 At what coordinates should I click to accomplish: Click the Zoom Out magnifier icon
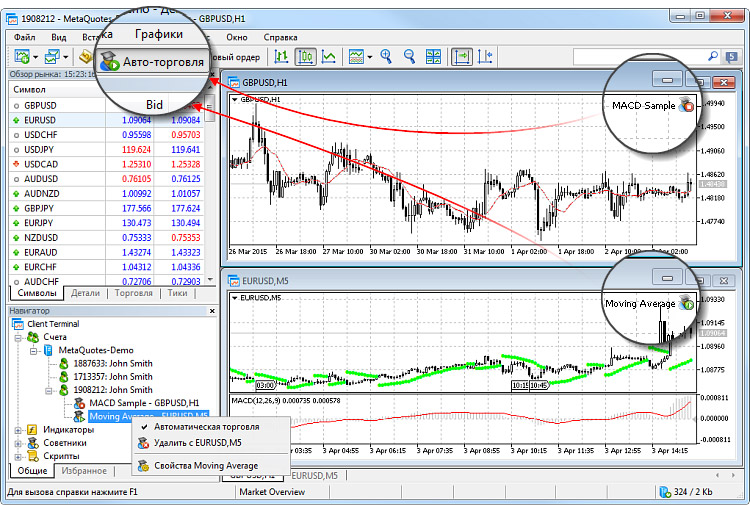(409, 57)
